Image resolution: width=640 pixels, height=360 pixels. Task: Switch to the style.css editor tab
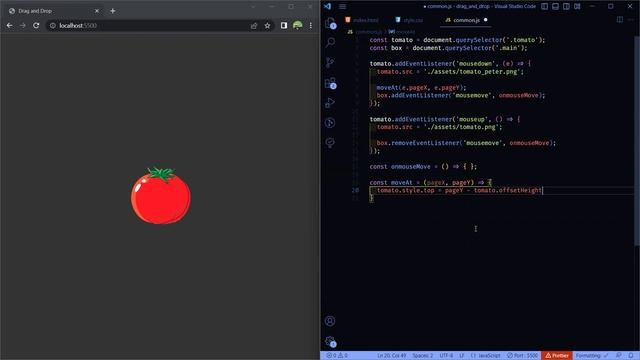click(x=409, y=20)
